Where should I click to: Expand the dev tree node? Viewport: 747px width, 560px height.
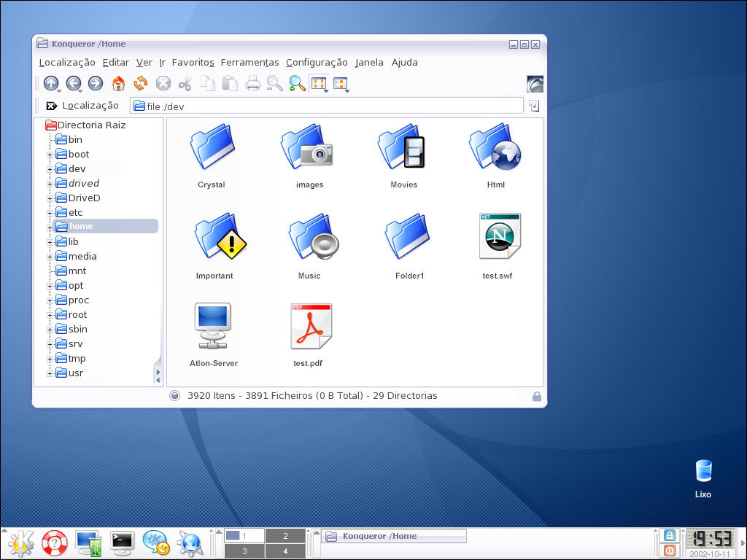(x=50, y=169)
